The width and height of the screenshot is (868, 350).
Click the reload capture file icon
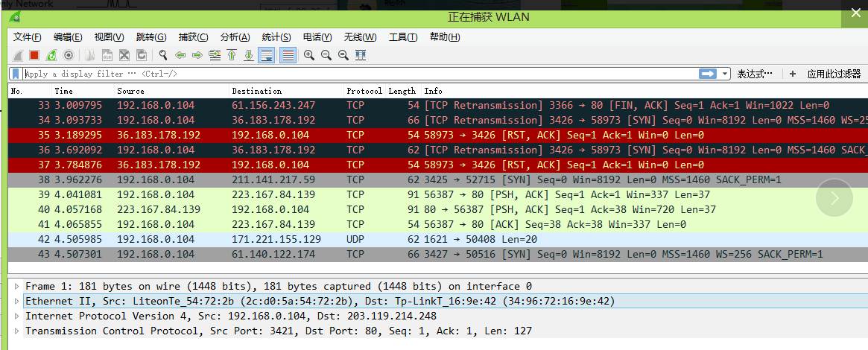click(x=142, y=55)
